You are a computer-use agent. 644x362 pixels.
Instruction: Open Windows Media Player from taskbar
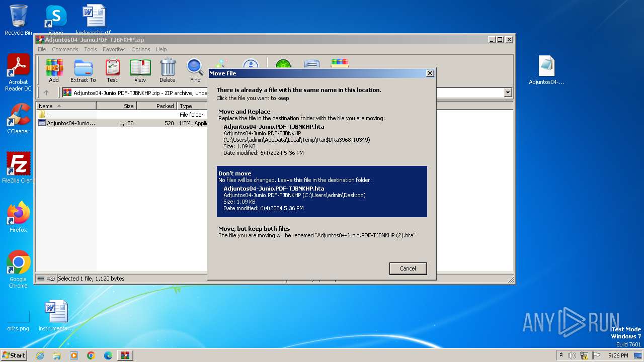pos(74,355)
